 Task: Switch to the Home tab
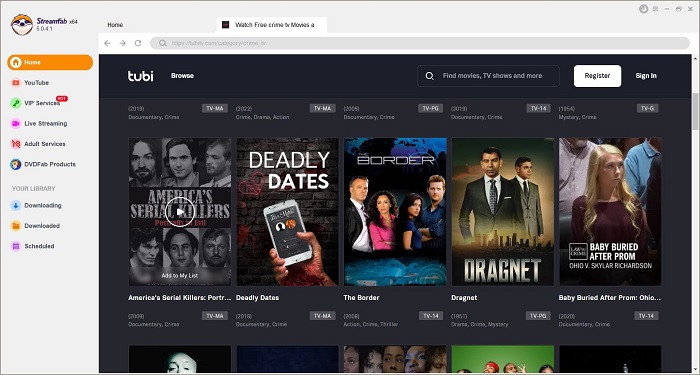(x=115, y=25)
